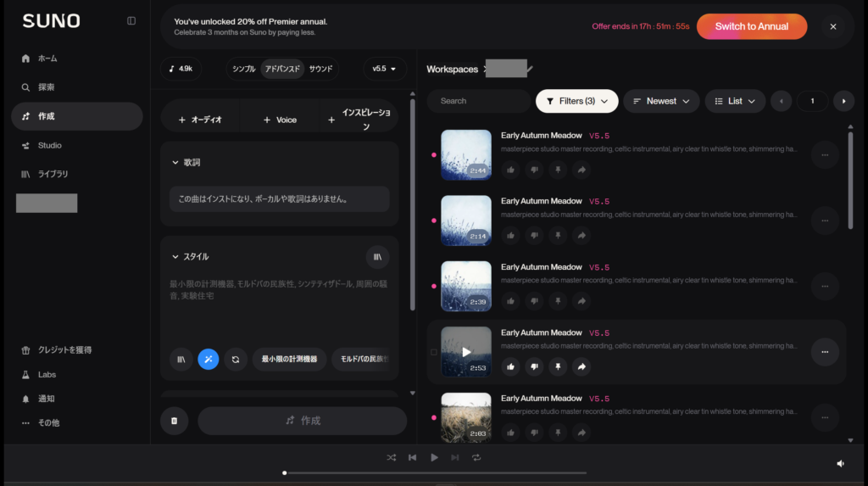Image resolution: width=868 pixels, height=486 pixels.
Task: Skip to previous track in player
Action: [x=413, y=458]
